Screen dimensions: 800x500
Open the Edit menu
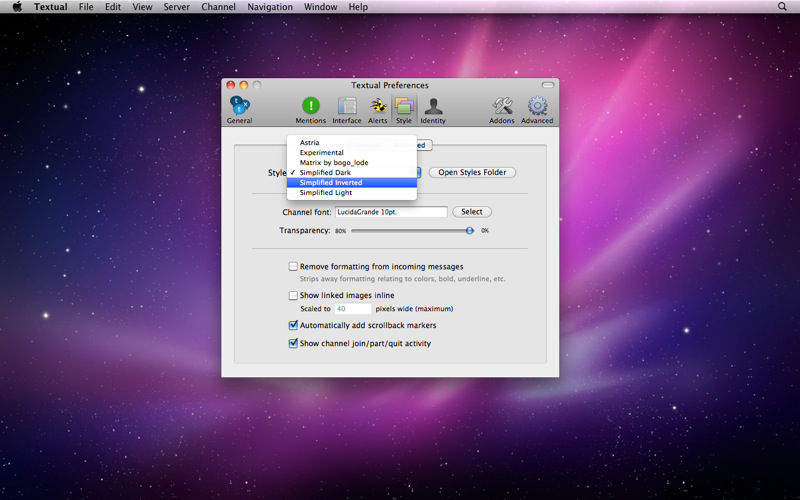113,7
